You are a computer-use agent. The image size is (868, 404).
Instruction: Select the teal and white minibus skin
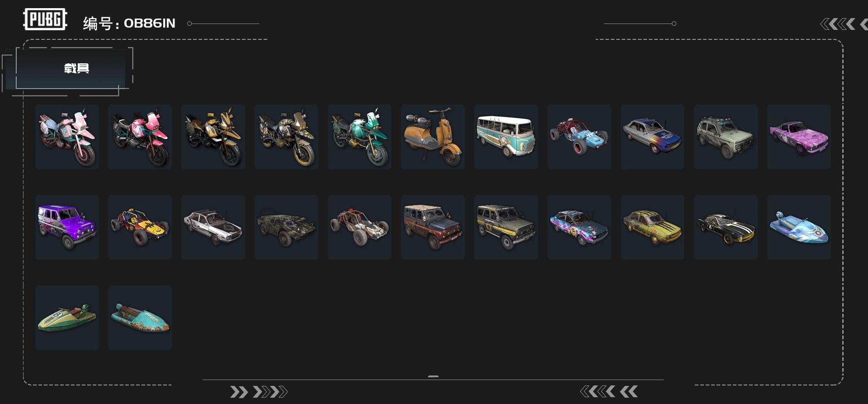[506, 137]
